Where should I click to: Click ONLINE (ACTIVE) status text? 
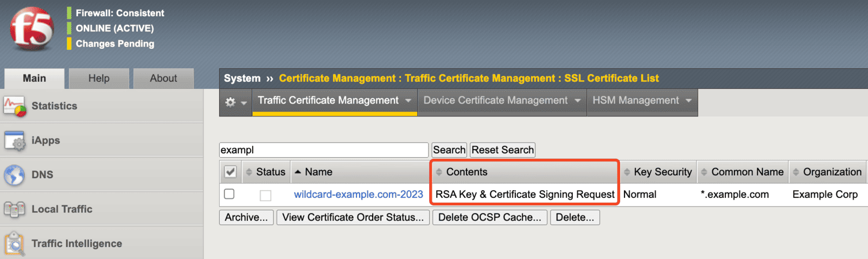click(x=115, y=28)
